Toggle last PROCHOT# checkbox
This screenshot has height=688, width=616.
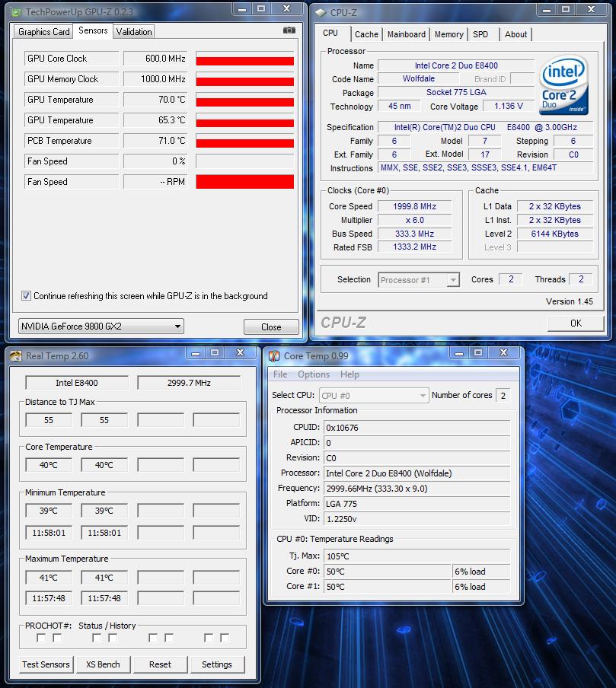click(225, 638)
